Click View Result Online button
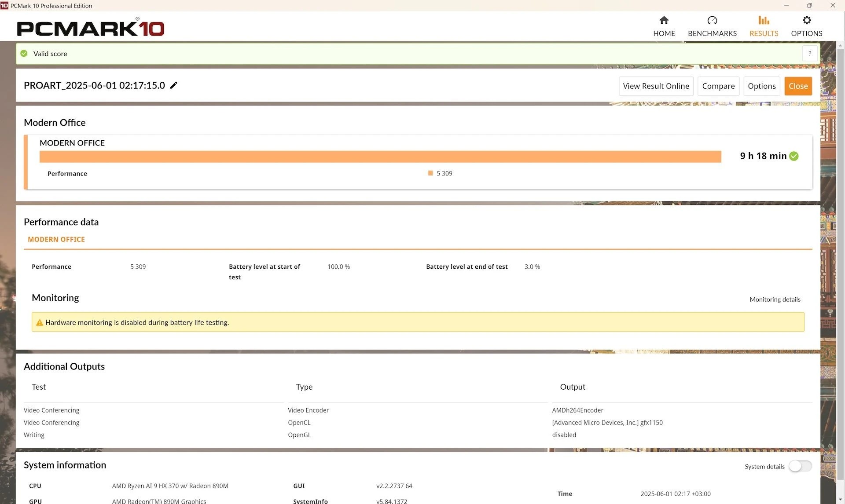Image resolution: width=845 pixels, height=504 pixels. [x=656, y=86]
